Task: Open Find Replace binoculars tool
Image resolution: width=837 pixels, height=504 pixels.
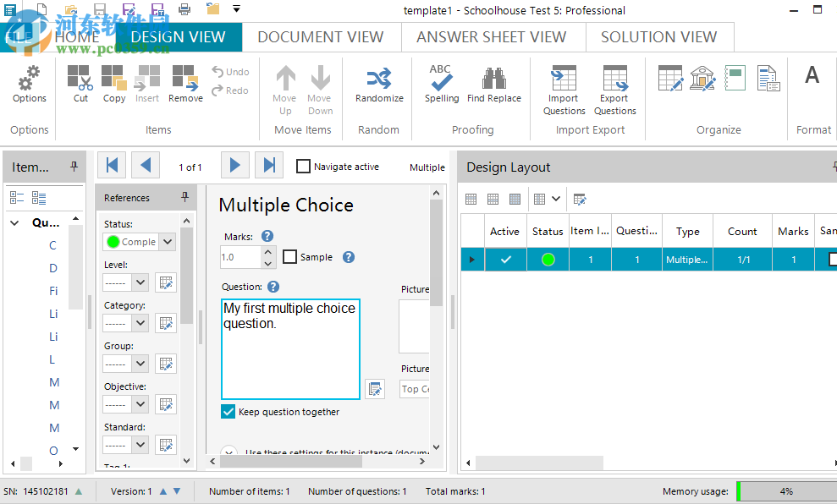Action: coord(494,79)
